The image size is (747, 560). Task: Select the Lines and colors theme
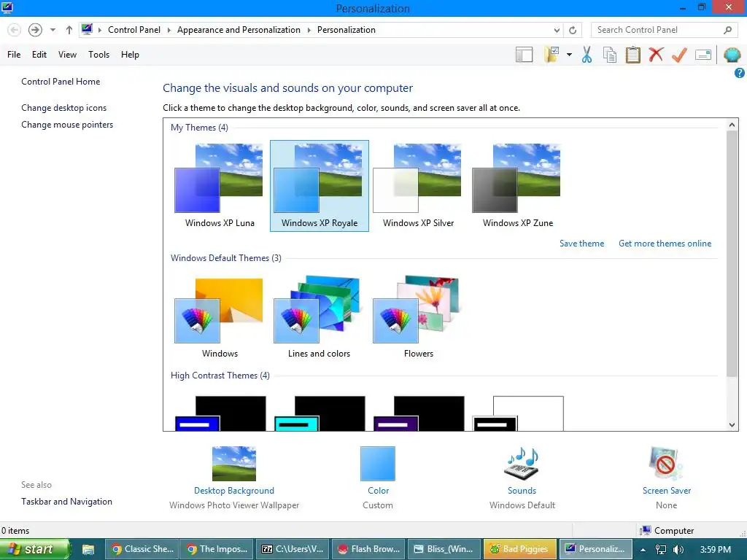(x=320, y=317)
